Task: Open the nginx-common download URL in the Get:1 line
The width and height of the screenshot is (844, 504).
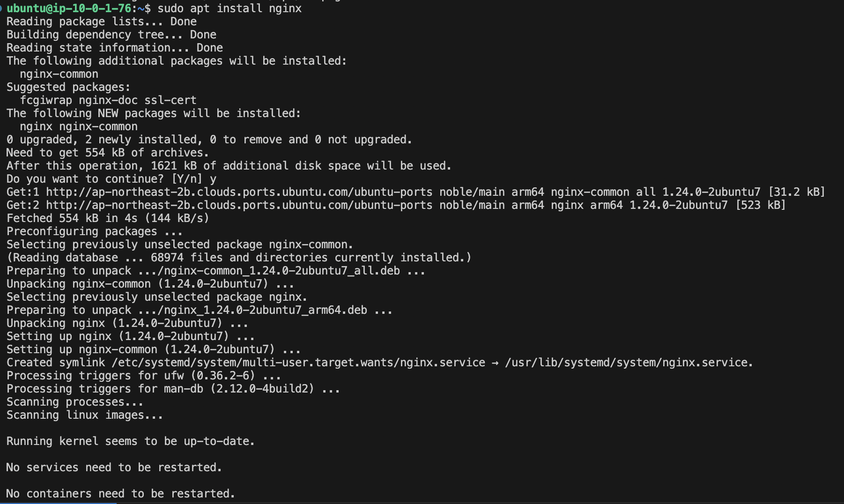Action: 239,192
